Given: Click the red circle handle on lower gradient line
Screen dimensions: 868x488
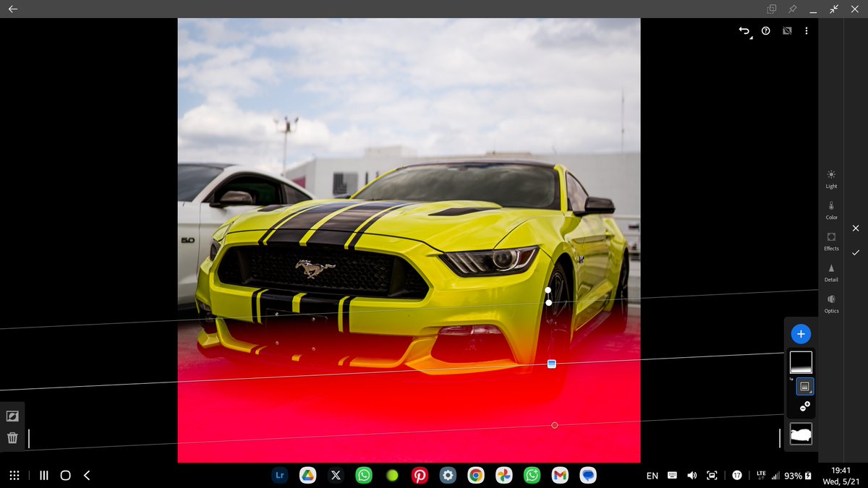Looking at the screenshot, I should [x=555, y=425].
